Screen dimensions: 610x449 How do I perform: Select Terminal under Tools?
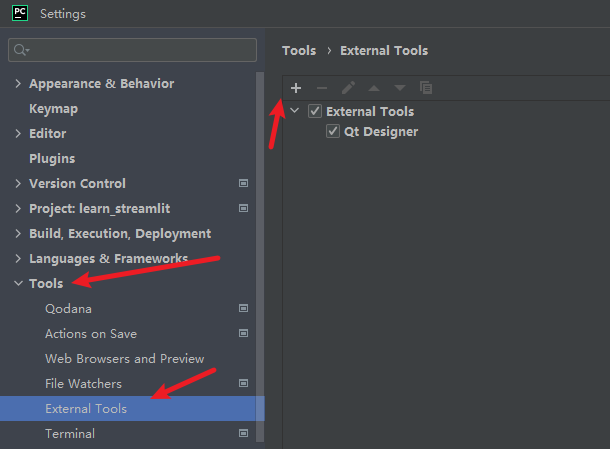[70, 434]
